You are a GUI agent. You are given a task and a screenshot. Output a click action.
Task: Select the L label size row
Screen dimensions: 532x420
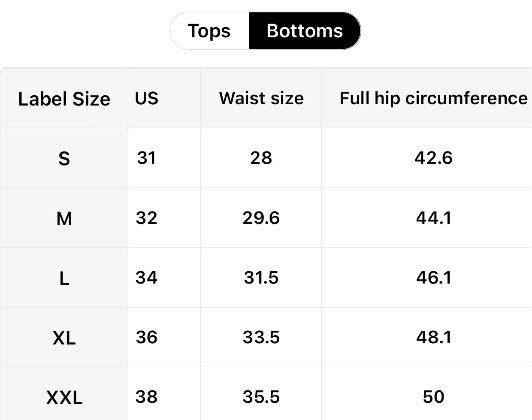point(64,278)
